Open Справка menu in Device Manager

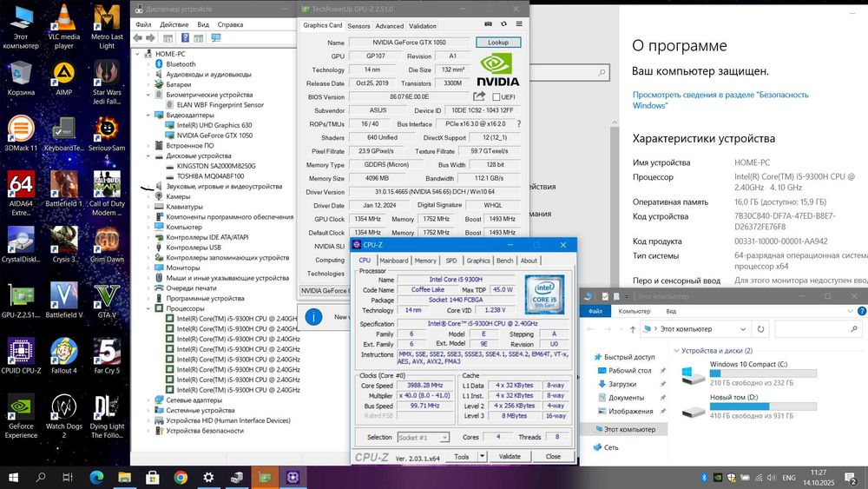coord(230,24)
